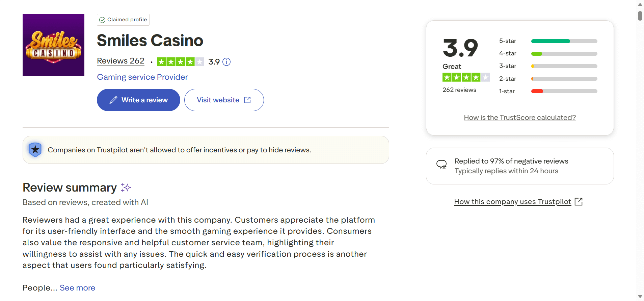Screen dimensions: 644x301
Task: Open the Reviews 262 link
Action: [x=120, y=61]
